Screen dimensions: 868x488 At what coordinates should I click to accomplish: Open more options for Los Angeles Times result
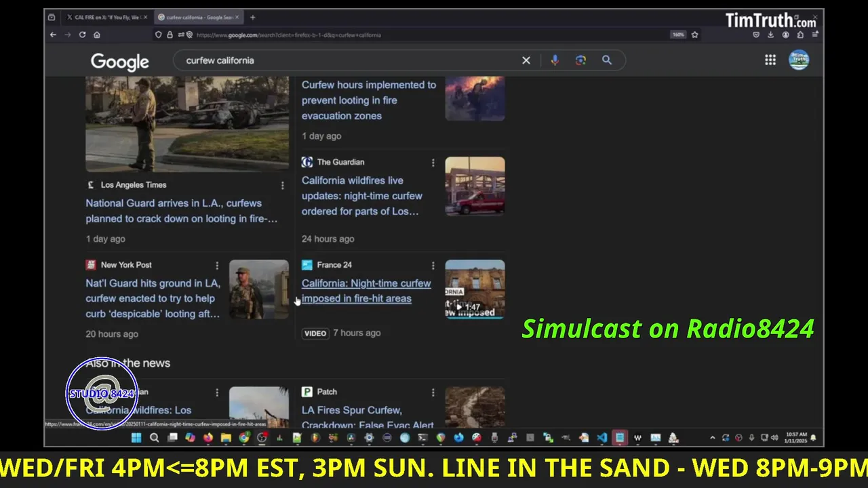tap(283, 185)
